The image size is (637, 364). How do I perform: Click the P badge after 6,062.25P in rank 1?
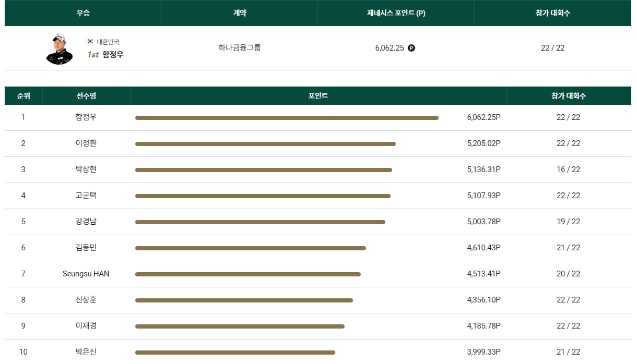click(x=498, y=117)
